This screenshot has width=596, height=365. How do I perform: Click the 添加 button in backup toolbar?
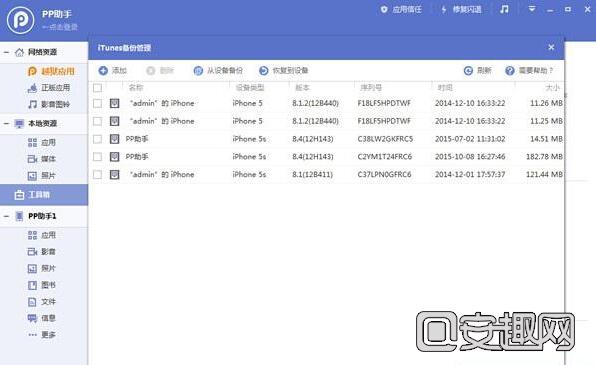coord(112,70)
